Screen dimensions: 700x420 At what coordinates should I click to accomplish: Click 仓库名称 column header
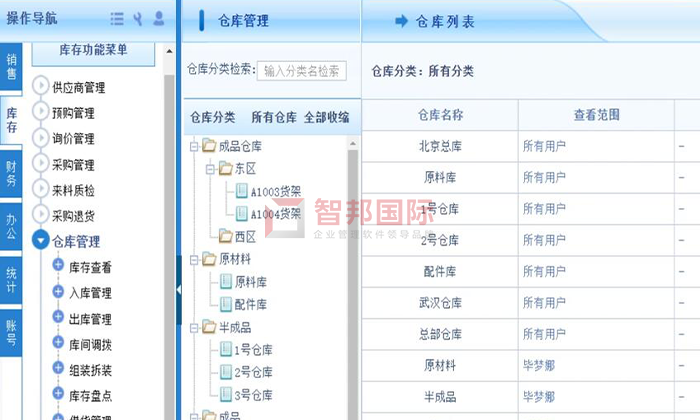coord(440,115)
